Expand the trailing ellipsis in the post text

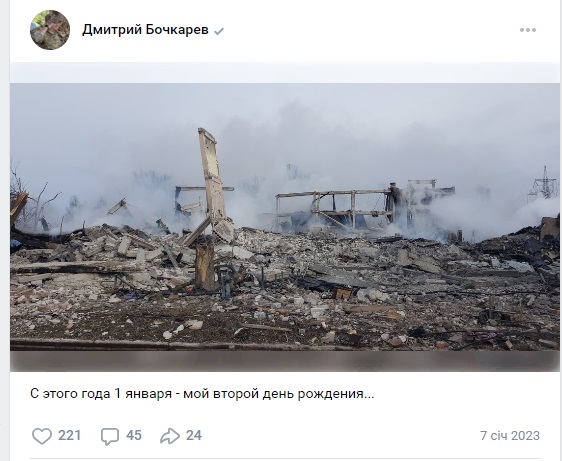[x=369, y=394]
